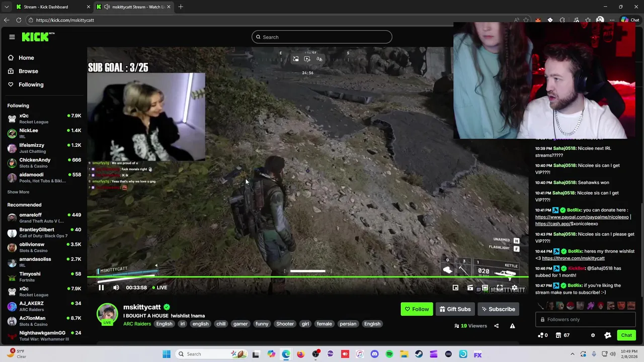Click the Kick logo

38,37
